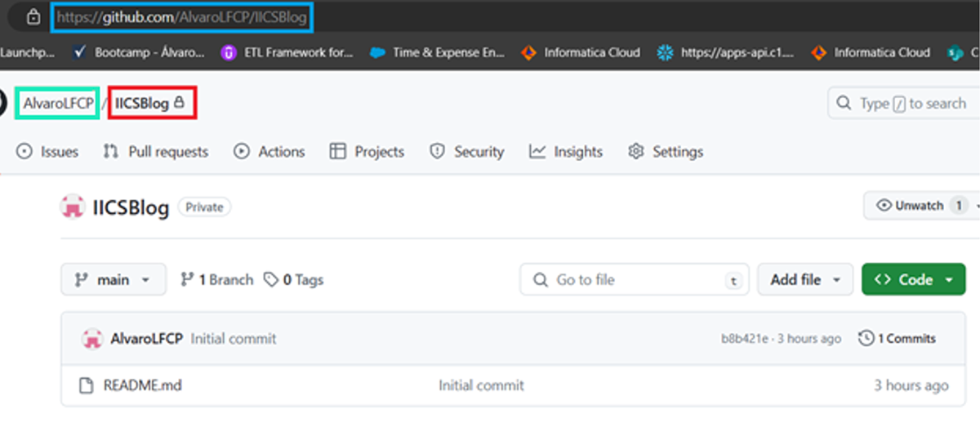Open first Informatica Cloud bookmark
This screenshot has width=980, height=427.
[581, 52]
